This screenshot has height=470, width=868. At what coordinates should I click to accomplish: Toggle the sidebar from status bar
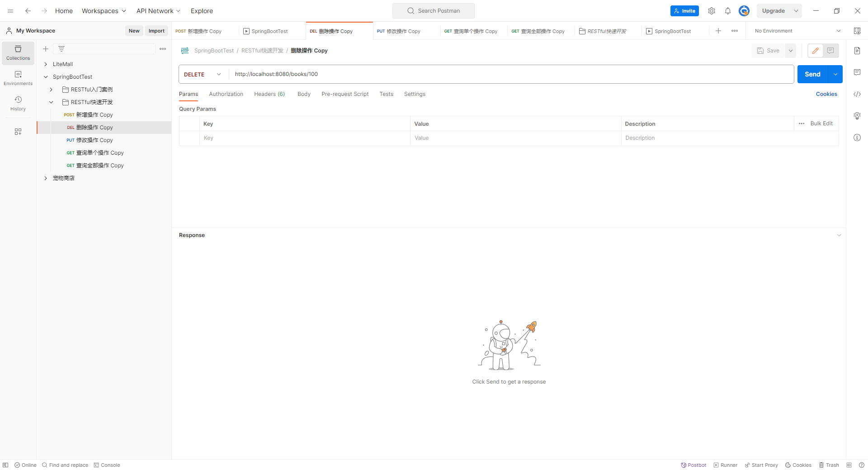point(5,465)
